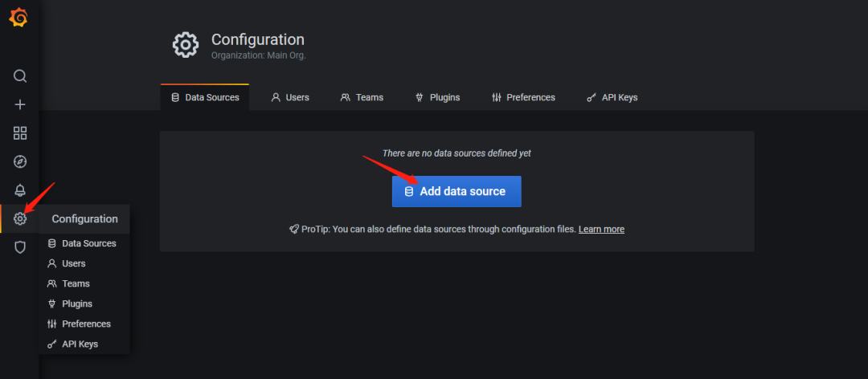Select API Keys in Configuration flyout menu

click(x=80, y=344)
